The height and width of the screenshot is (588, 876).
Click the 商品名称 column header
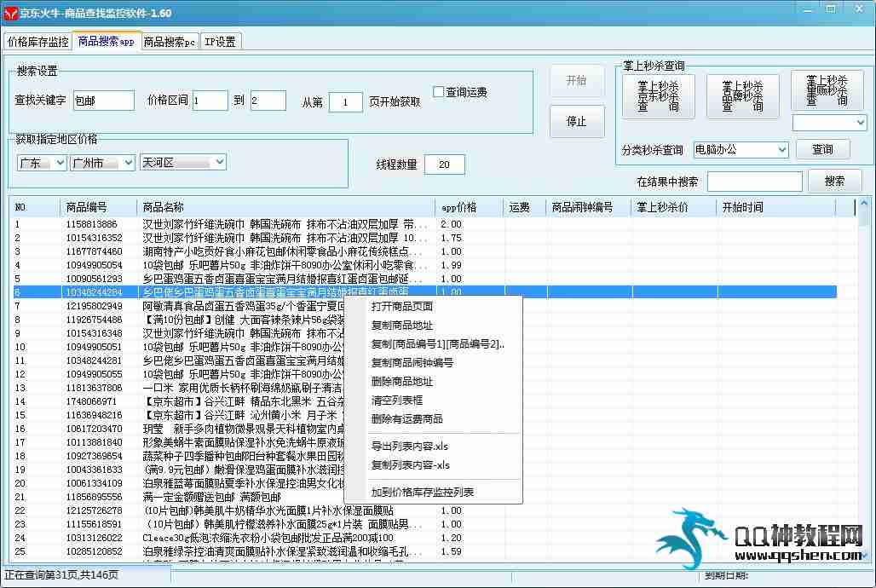click(285, 207)
